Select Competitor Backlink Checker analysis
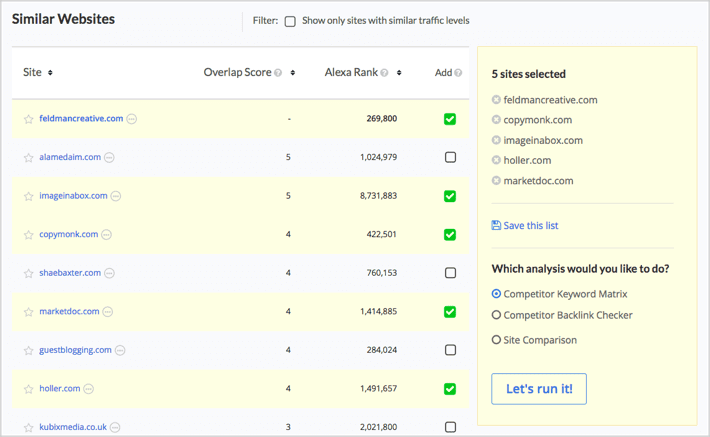 pos(496,315)
